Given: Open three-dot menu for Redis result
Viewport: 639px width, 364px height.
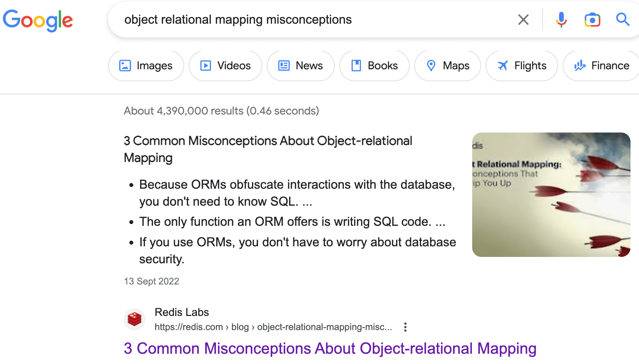Looking at the screenshot, I should pos(405,327).
